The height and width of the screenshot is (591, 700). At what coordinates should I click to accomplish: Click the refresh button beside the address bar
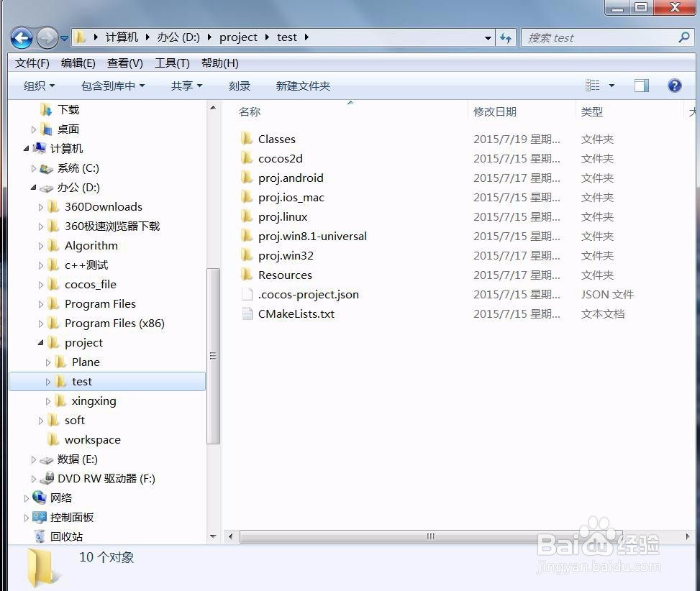(x=506, y=38)
